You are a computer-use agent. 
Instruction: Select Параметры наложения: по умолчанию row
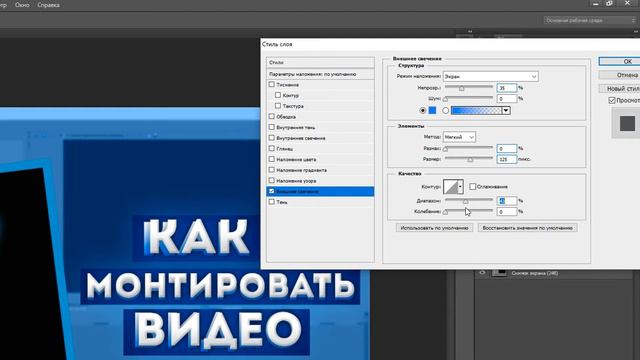tap(320, 74)
